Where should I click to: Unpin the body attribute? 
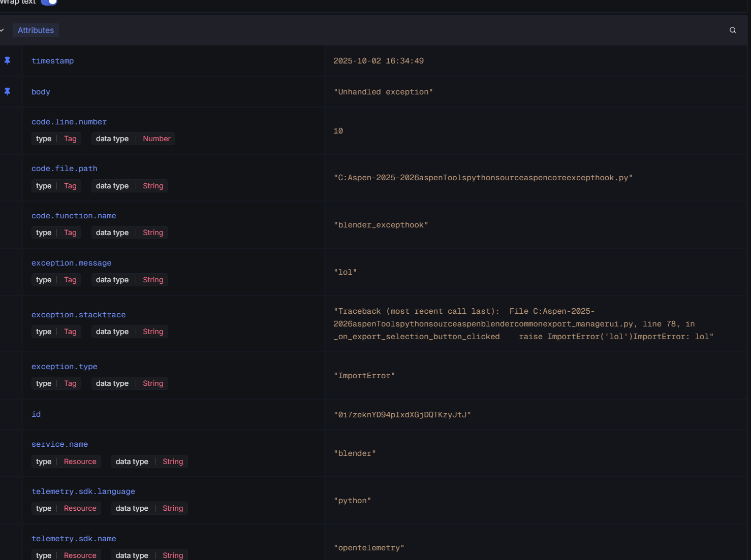(x=8, y=91)
